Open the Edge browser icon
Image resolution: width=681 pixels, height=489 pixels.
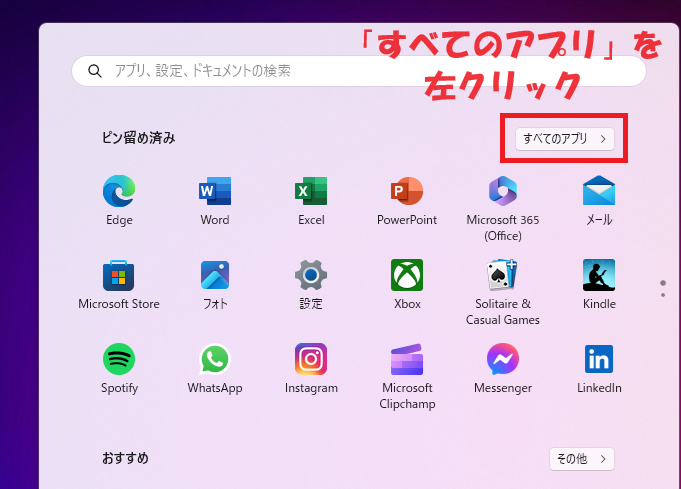[x=119, y=191]
